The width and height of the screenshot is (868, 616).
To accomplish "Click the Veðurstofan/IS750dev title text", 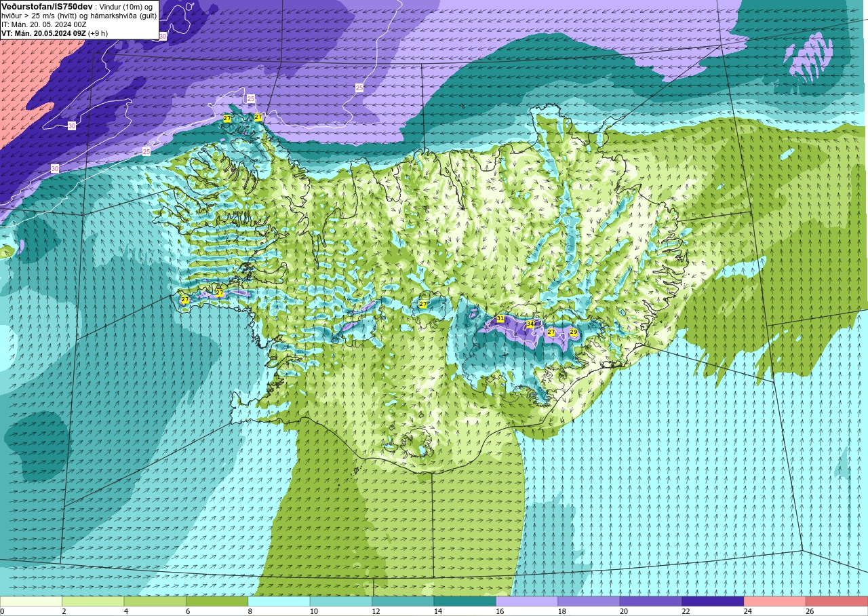I will 47,6.
